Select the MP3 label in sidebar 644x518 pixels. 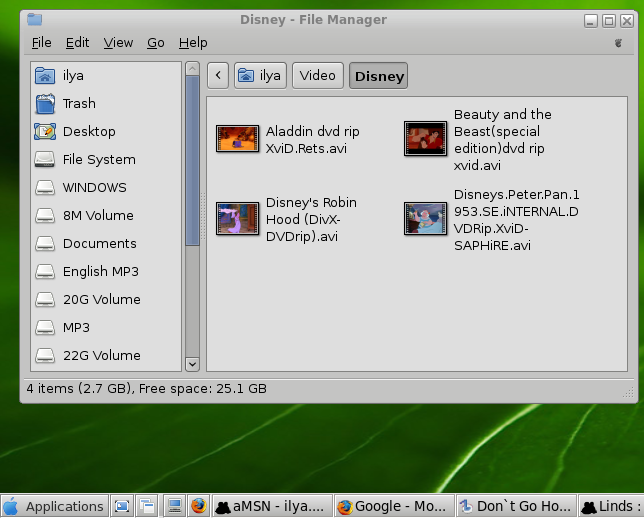76,327
